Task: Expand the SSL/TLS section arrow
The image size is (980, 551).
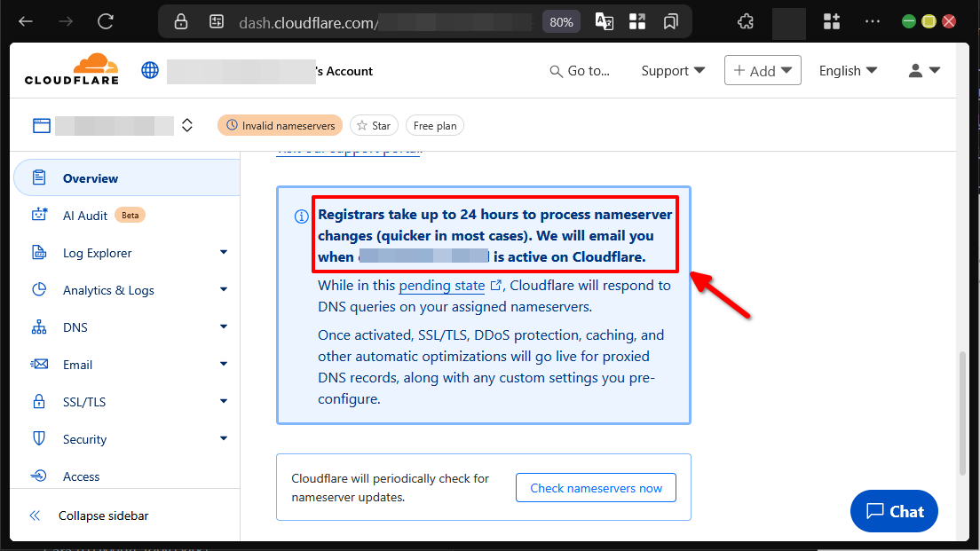Action: [223, 401]
